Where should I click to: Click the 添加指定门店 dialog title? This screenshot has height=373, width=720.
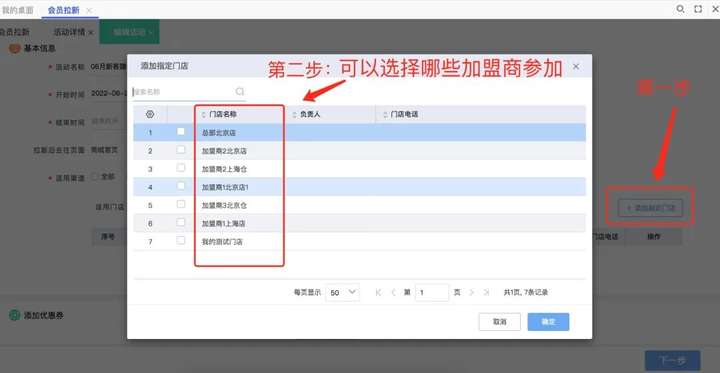(x=164, y=66)
